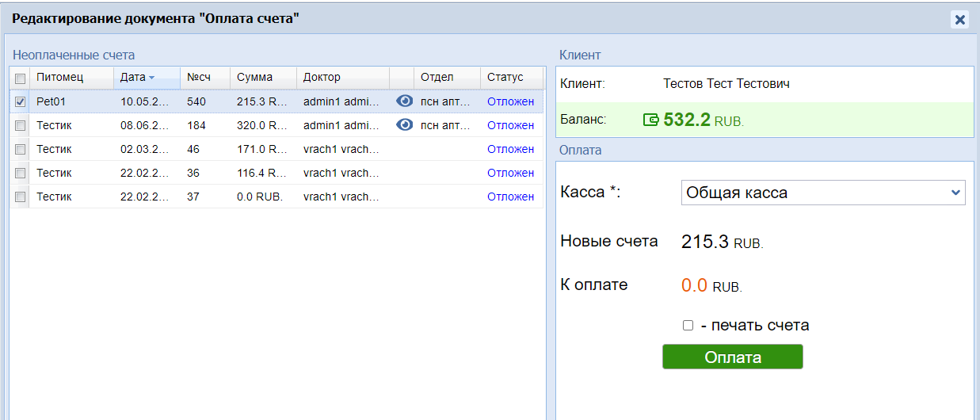Click the eye icon for invoice 184
Screen dimensions: 980x420
tap(404, 125)
